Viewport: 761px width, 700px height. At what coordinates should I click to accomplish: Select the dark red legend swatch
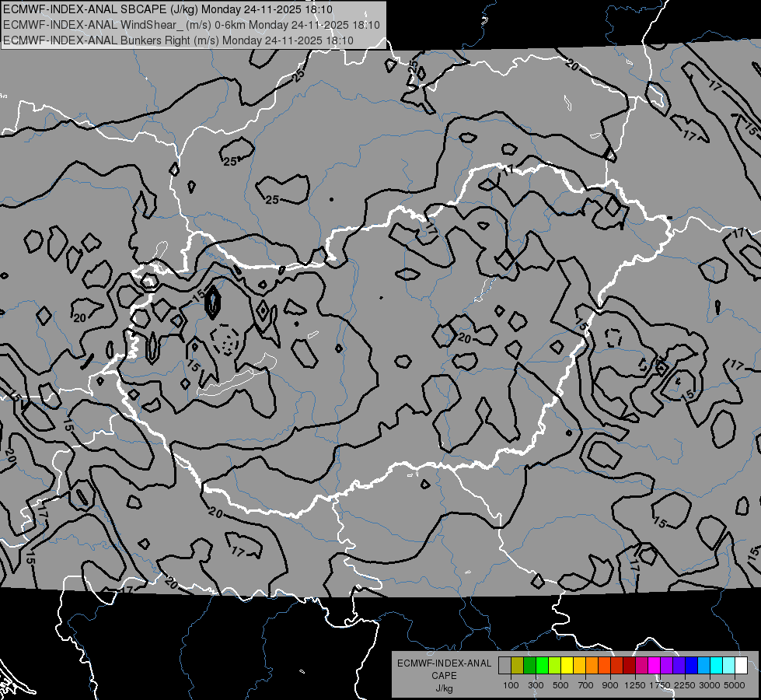pyautogui.click(x=630, y=666)
